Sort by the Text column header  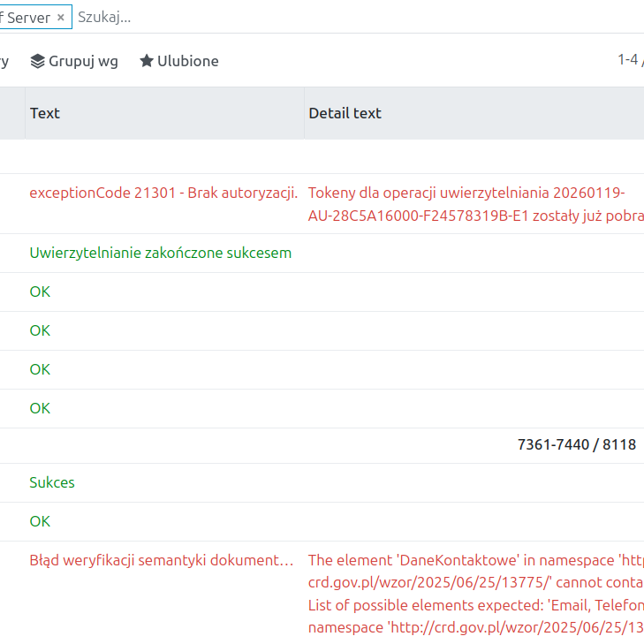coord(45,113)
